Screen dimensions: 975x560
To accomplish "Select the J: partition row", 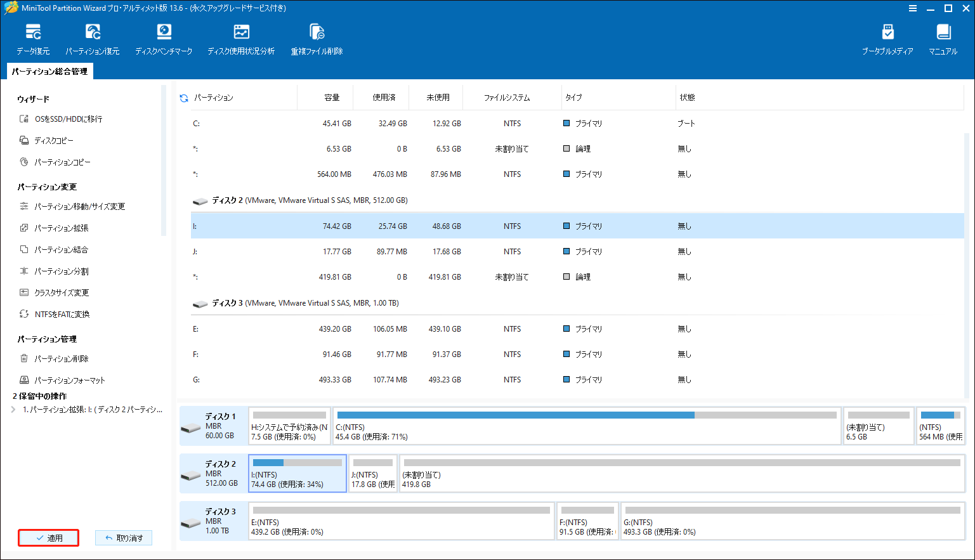I will pyautogui.click(x=577, y=252).
